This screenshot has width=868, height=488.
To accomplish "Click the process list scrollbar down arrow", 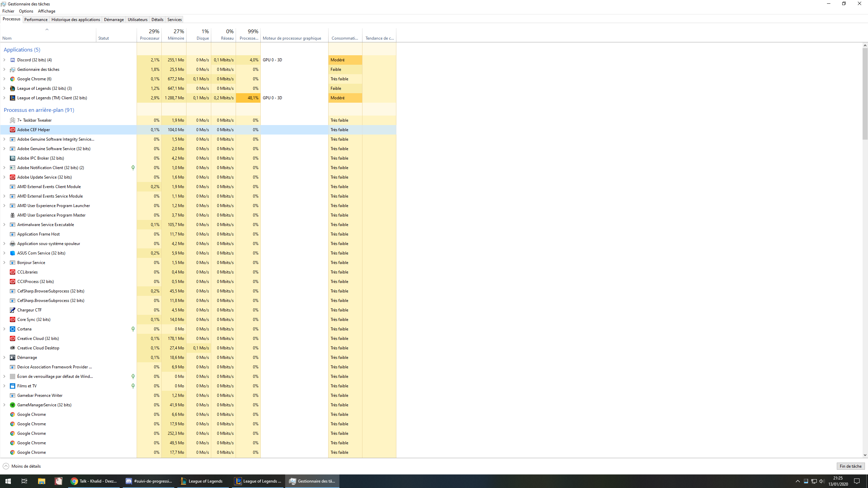I will click(865, 455).
